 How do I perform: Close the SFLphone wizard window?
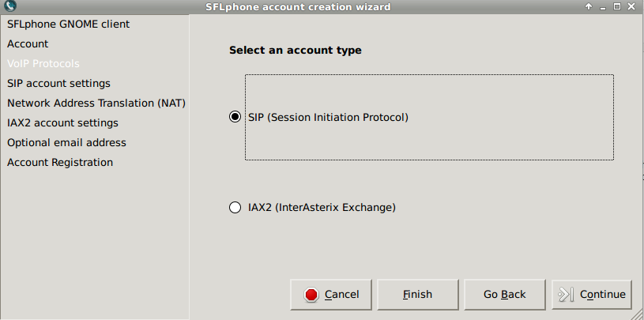click(x=631, y=6)
